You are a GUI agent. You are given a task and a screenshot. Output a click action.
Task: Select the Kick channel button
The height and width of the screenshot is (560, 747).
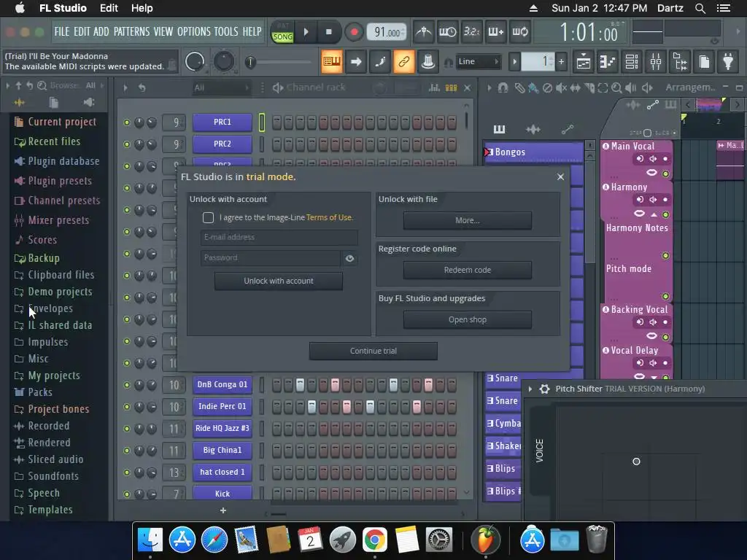coord(222,494)
